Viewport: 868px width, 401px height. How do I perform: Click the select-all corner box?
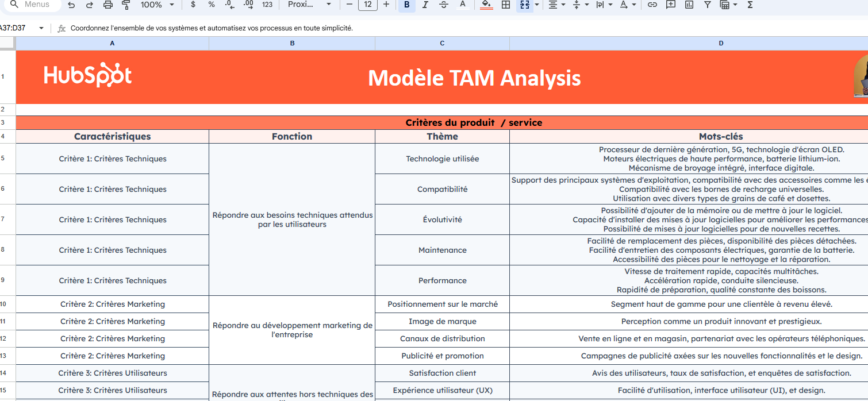point(7,44)
